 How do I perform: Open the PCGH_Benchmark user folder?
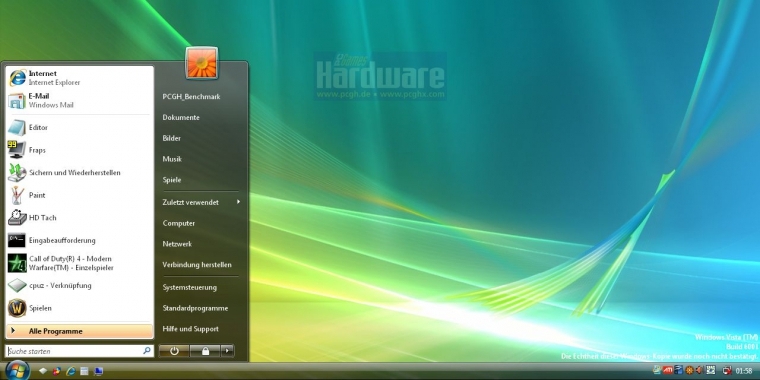pos(191,96)
